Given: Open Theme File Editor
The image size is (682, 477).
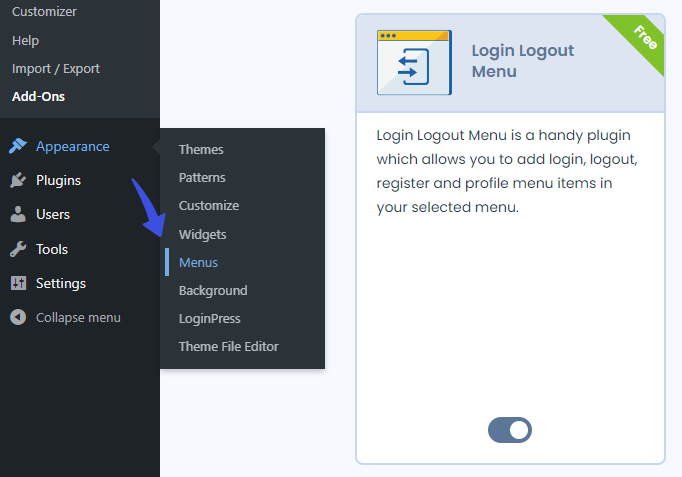Looking at the screenshot, I should (229, 346).
